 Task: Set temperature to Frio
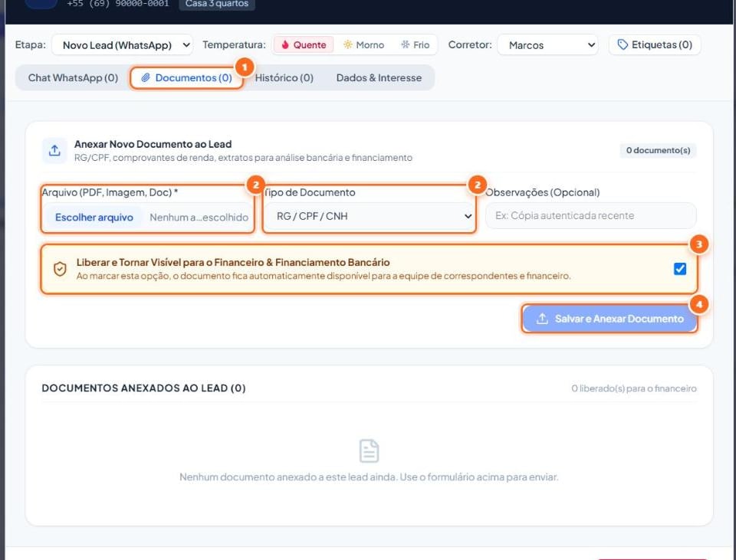coord(415,44)
